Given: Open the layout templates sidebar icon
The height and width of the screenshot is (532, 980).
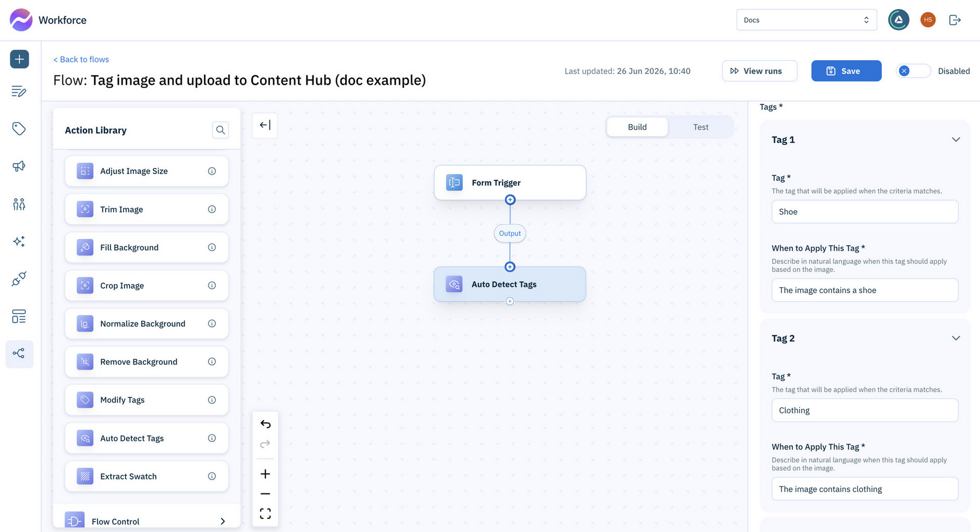Looking at the screenshot, I should pos(19,317).
